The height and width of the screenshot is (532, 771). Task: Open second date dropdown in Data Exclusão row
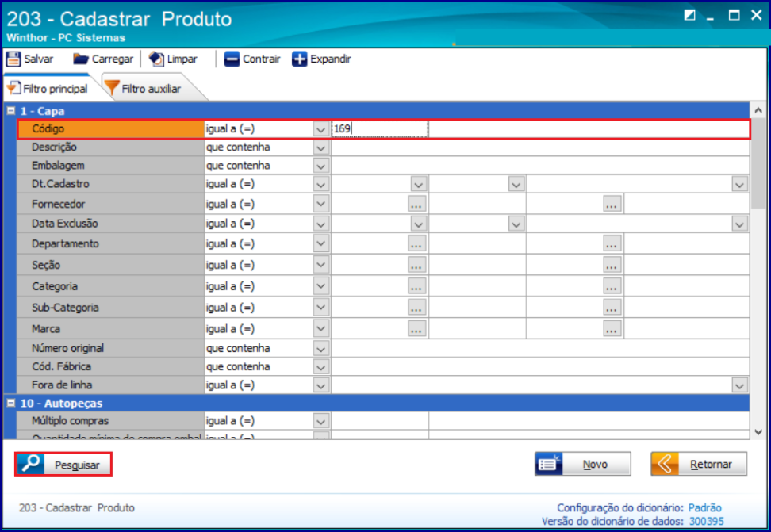(x=516, y=224)
